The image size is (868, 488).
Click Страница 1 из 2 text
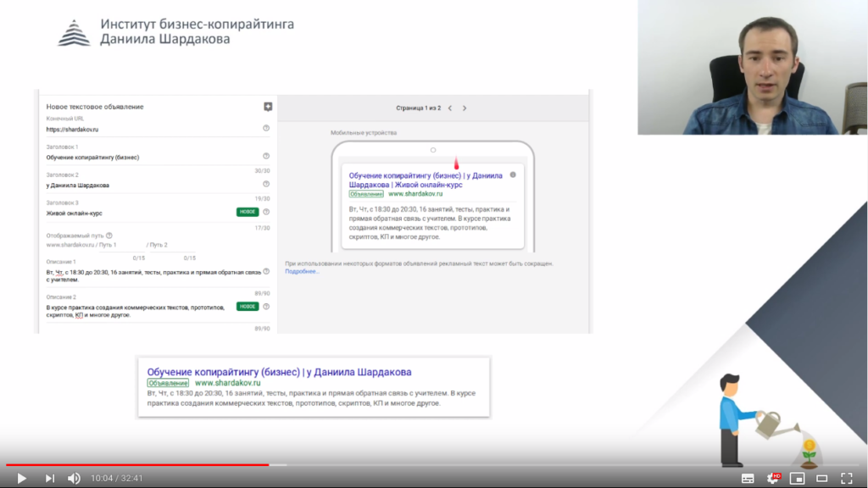419,108
